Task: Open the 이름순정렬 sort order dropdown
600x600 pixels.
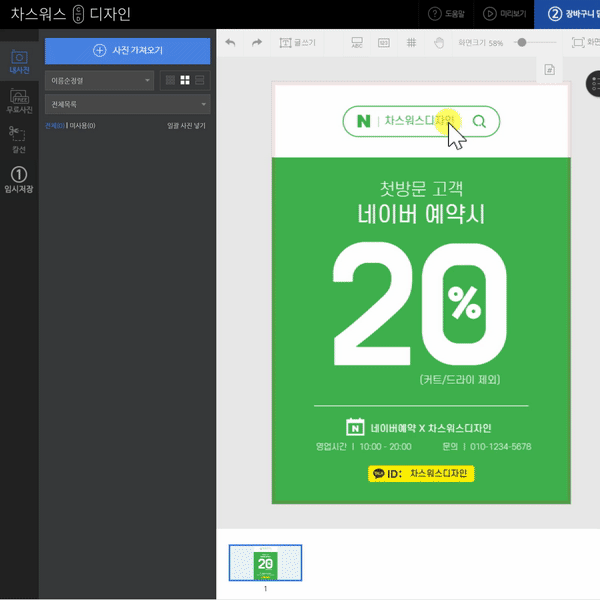Action: point(99,81)
